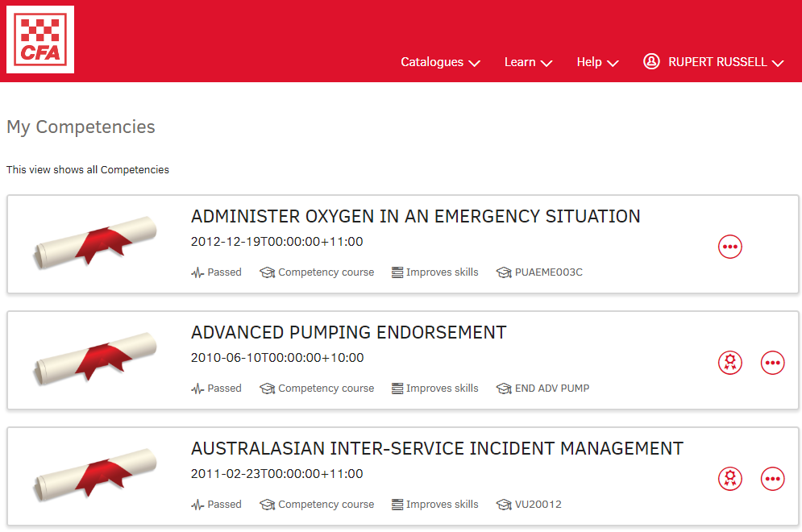
Task: Open more options for Administer Oxygen competency
Action: pos(730,247)
